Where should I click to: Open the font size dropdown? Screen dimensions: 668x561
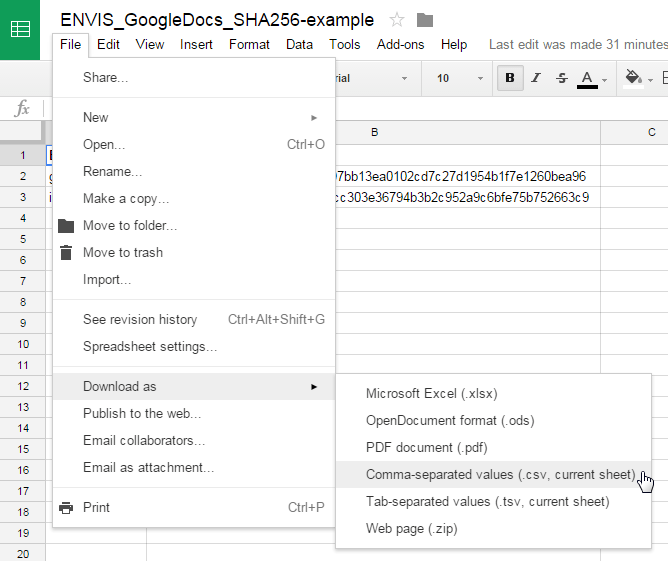458,78
